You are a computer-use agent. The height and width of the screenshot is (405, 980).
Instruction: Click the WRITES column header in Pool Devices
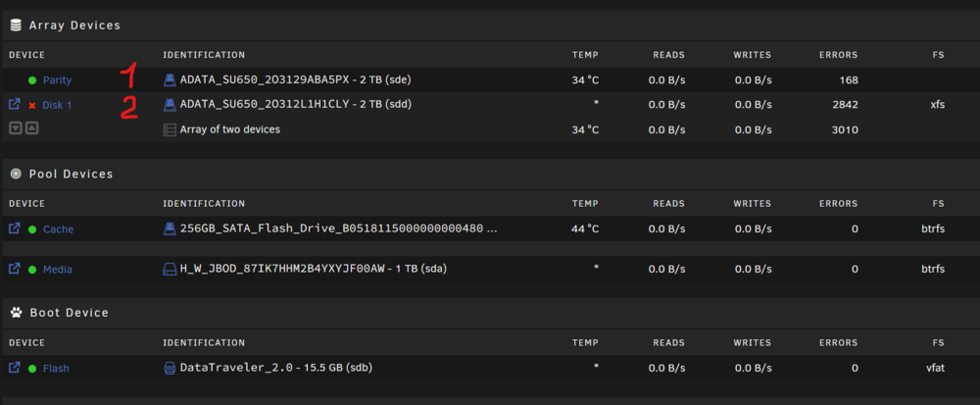(753, 204)
